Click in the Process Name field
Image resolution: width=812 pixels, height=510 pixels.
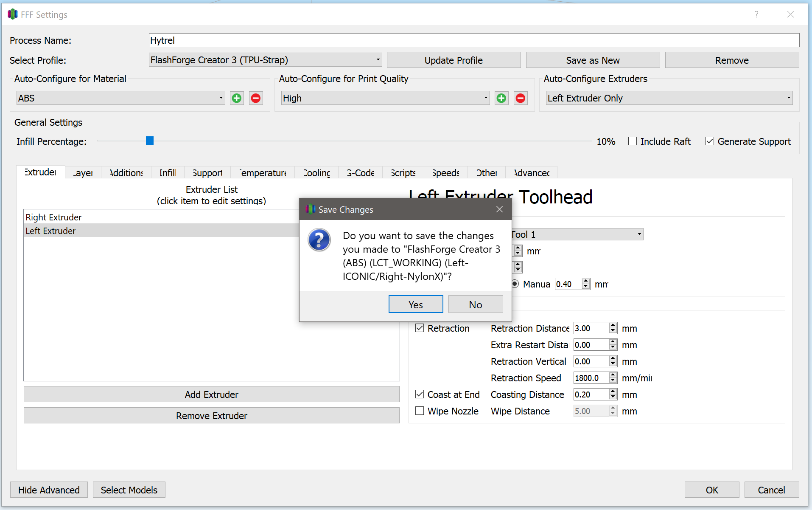point(474,40)
